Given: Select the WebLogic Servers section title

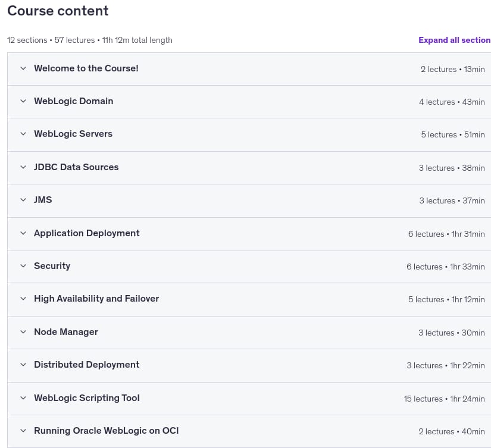Looking at the screenshot, I should tap(73, 134).
